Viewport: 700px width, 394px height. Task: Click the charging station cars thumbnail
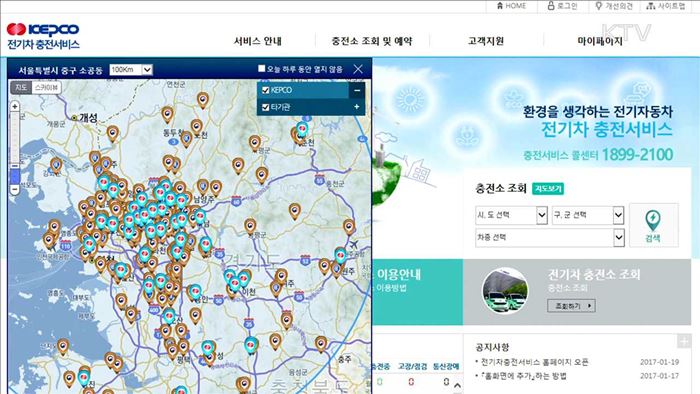tap(505, 291)
